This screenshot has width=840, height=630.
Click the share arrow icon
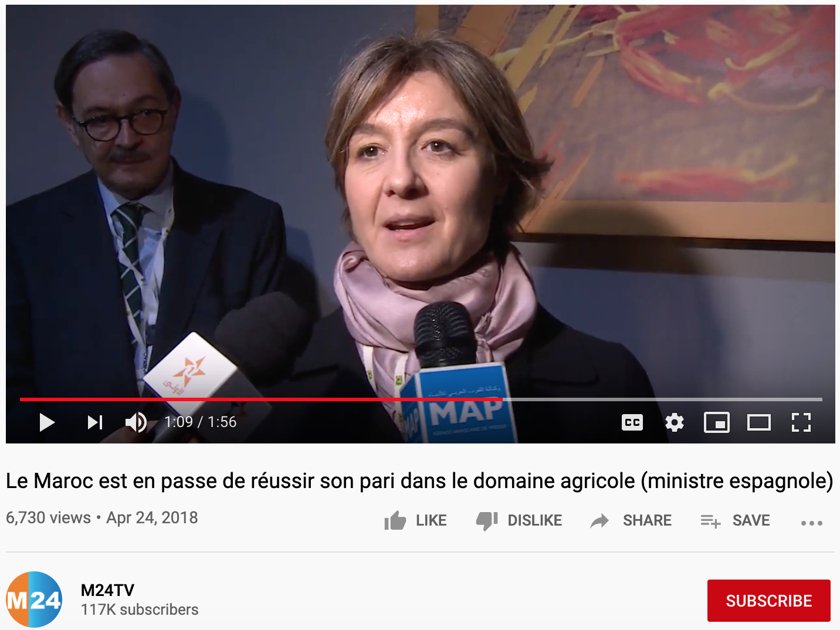point(599,520)
